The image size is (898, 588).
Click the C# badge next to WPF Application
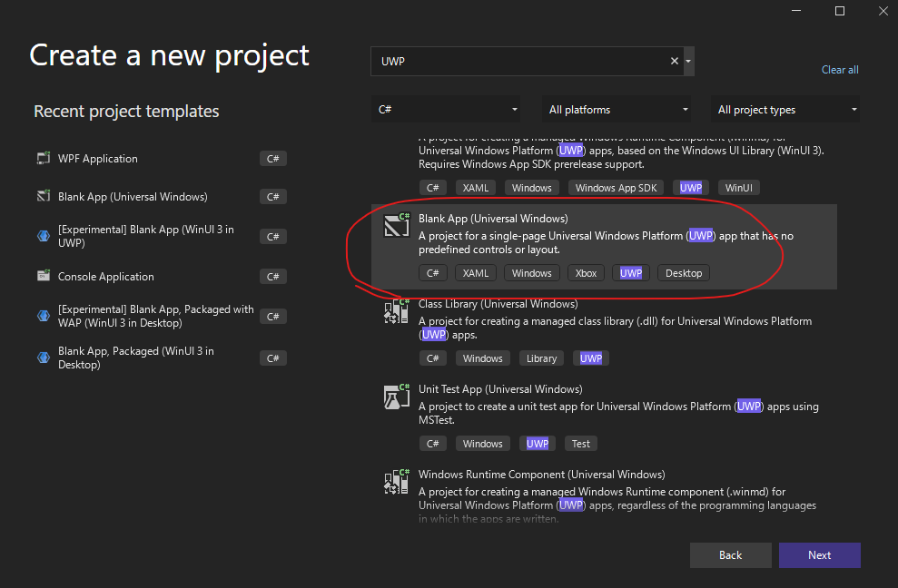pos(272,159)
